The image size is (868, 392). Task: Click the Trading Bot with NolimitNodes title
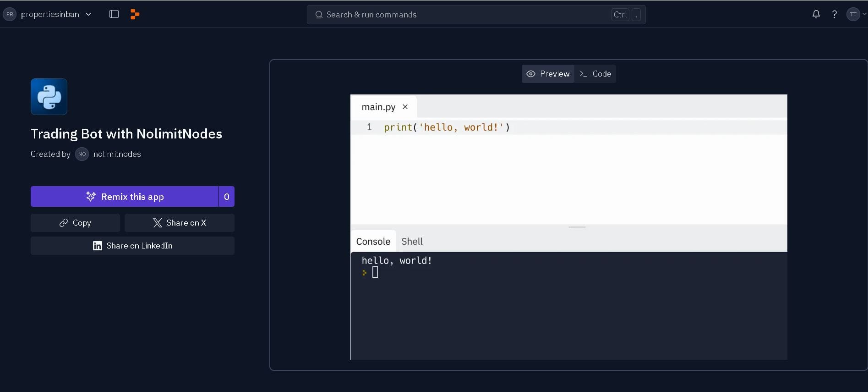point(126,134)
